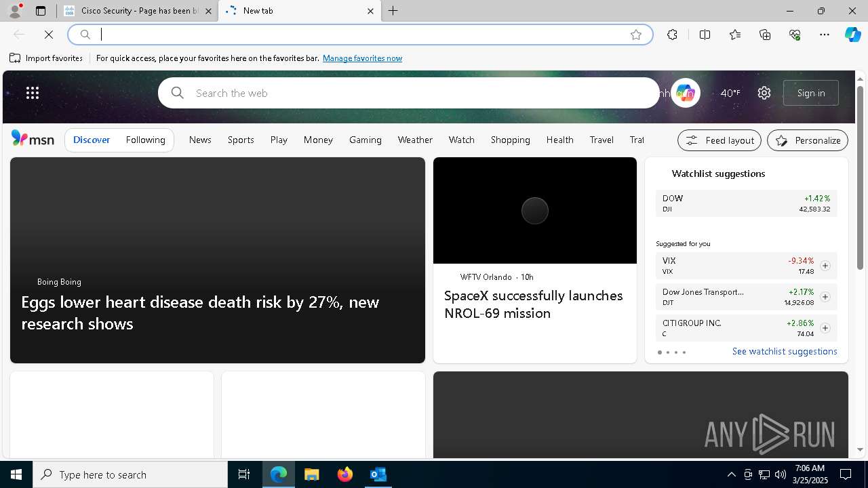Open the Microsoft apps grid launcher
Viewport: 868px width, 488px height.
coord(33,93)
